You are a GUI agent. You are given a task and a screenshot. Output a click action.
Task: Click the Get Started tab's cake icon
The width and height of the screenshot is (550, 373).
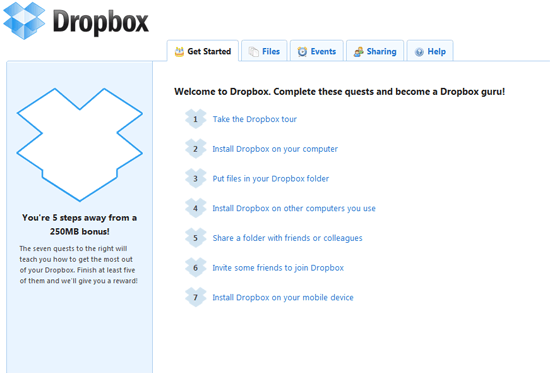[179, 52]
